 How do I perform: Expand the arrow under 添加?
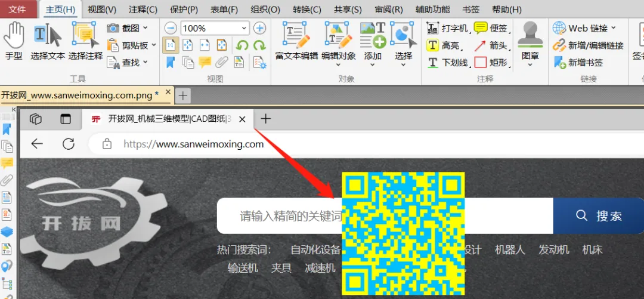click(373, 64)
